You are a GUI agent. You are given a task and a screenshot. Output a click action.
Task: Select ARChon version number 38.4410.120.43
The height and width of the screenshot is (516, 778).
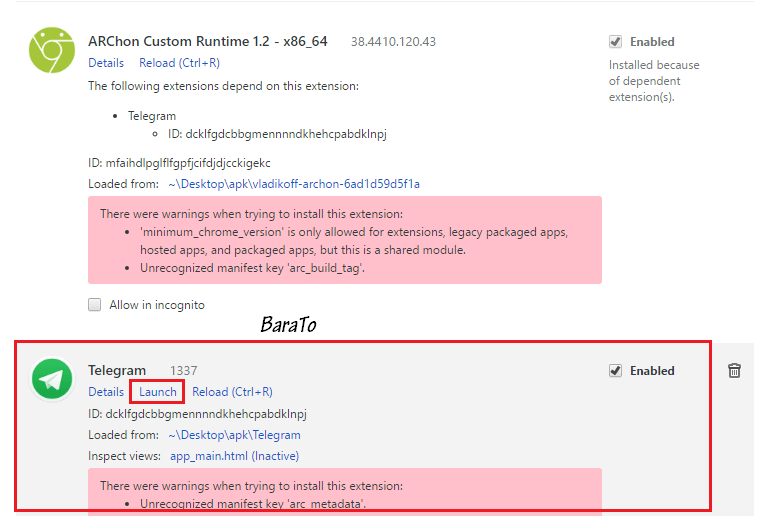pyautogui.click(x=393, y=42)
